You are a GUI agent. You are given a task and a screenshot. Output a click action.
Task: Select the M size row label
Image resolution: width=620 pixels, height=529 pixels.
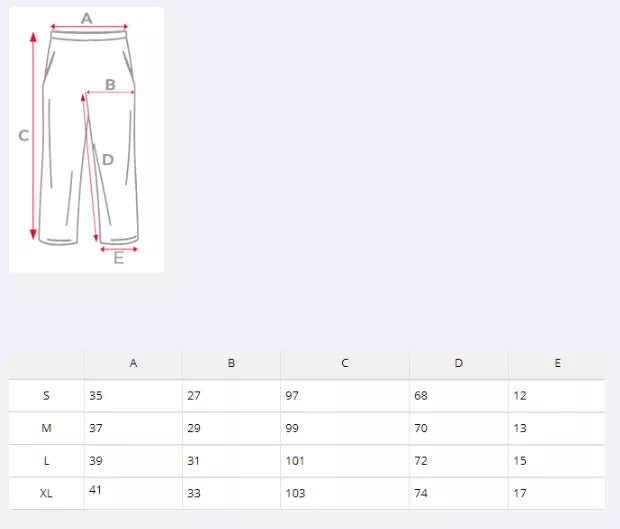click(46, 428)
